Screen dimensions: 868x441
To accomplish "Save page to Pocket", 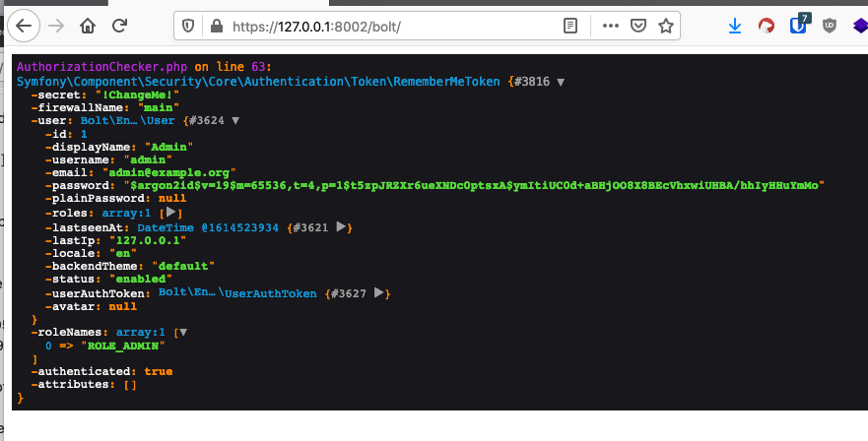I will (638, 26).
